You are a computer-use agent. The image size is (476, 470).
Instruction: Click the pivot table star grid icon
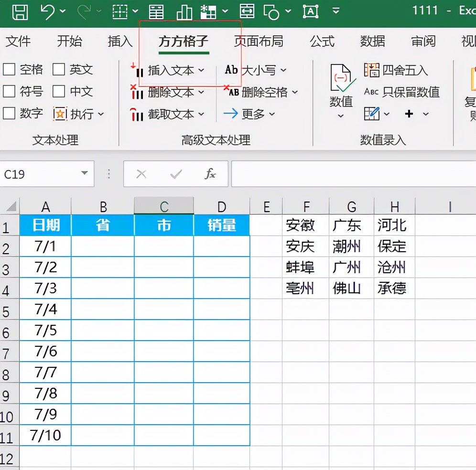tap(208, 12)
